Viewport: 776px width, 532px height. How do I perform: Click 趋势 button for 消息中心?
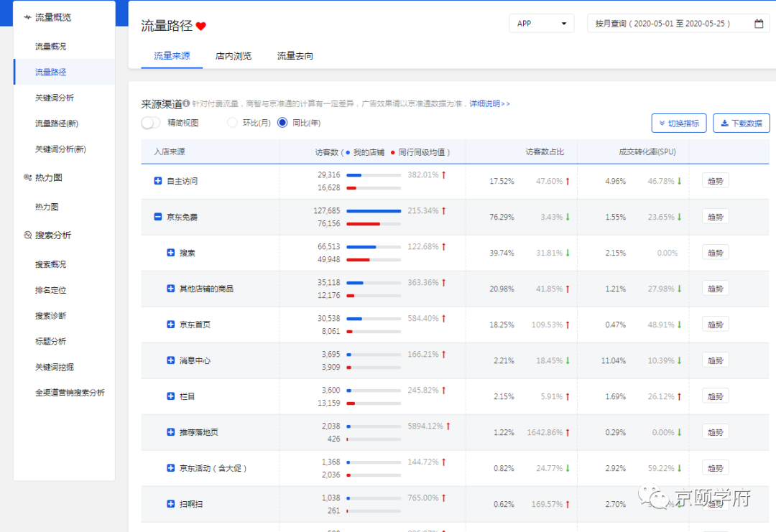[715, 360]
